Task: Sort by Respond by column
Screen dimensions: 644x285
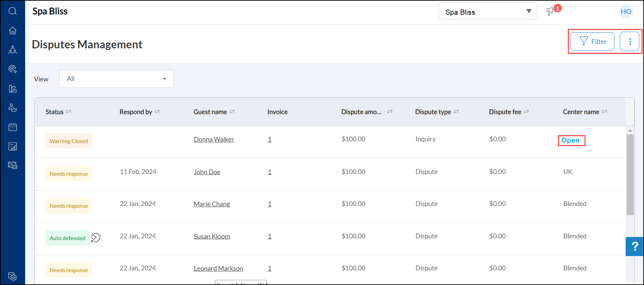Action: click(157, 112)
